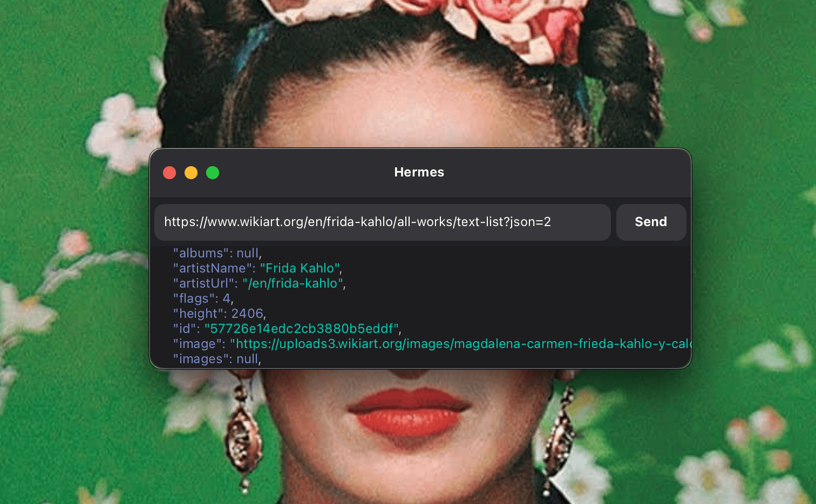Click the Hermes window title
The image size is (816, 504).
[x=419, y=172]
